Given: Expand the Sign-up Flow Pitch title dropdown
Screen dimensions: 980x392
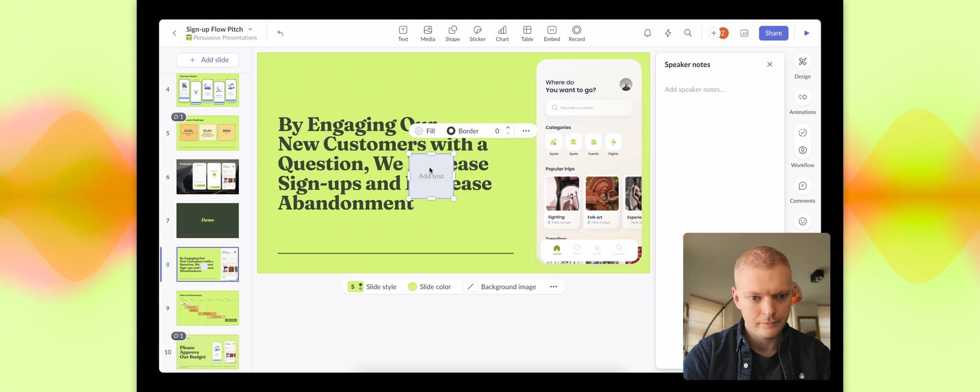Looking at the screenshot, I should [x=250, y=29].
